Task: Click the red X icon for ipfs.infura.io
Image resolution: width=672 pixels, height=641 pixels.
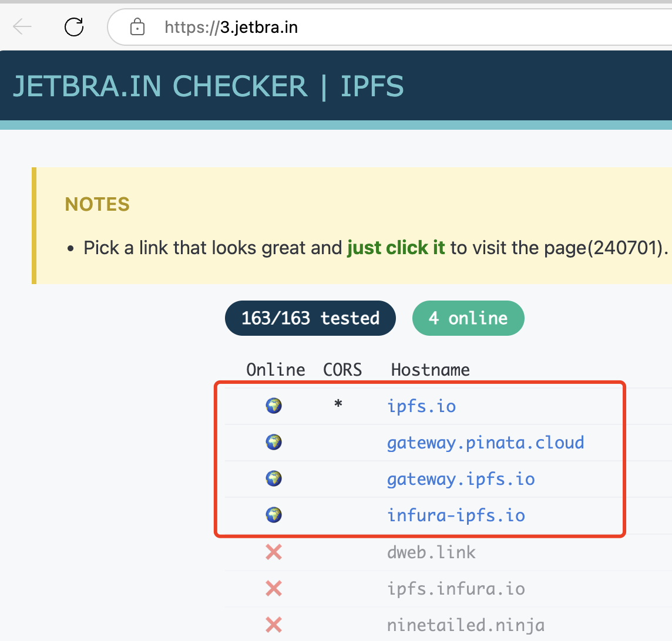Action: 274,588
